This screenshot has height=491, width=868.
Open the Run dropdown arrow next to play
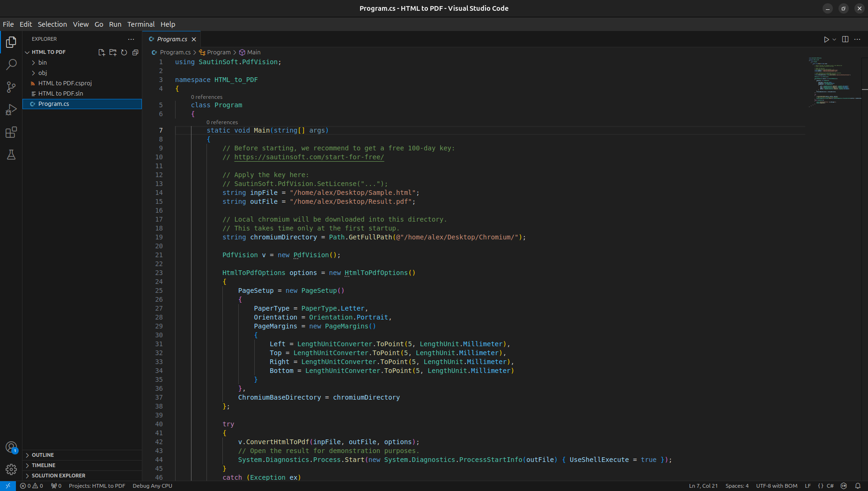834,40
